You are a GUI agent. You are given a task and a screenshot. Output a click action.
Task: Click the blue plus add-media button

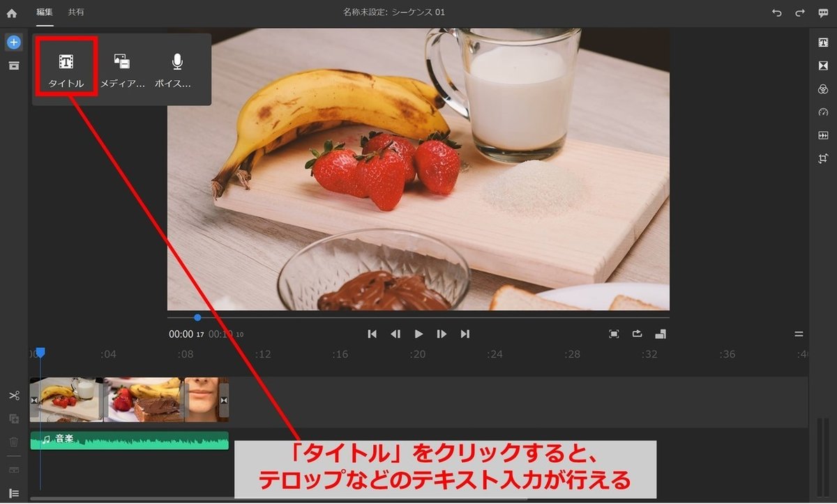[x=14, y=43]
